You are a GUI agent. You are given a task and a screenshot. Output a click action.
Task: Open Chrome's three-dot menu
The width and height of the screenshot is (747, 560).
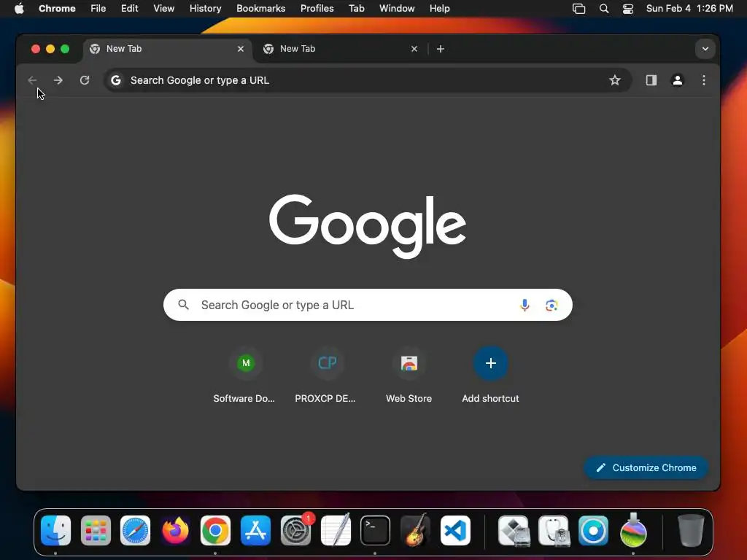[704, 80]
